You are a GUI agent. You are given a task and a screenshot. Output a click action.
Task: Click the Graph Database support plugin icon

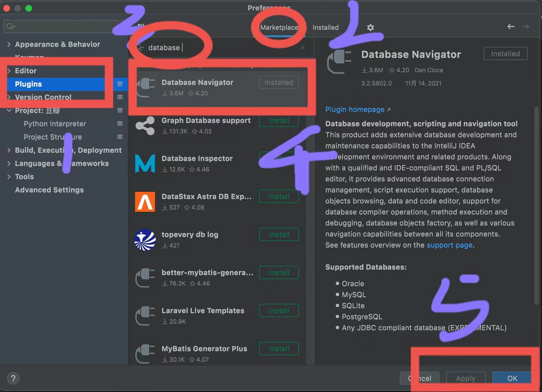(145, 126)
